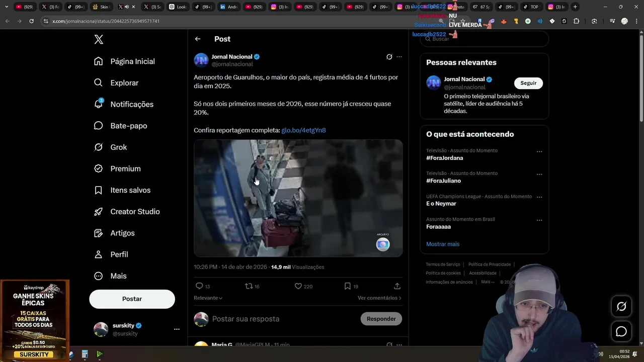
Task: Open Página Inicial in sidebar
Action: pyautogui.click(x=124, y=61)
